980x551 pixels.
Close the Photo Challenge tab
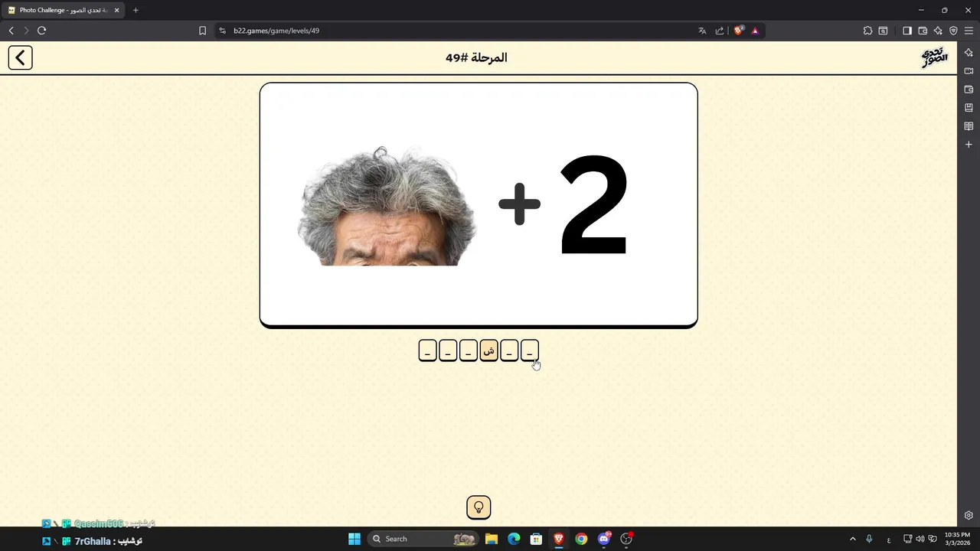pos(117,10)
